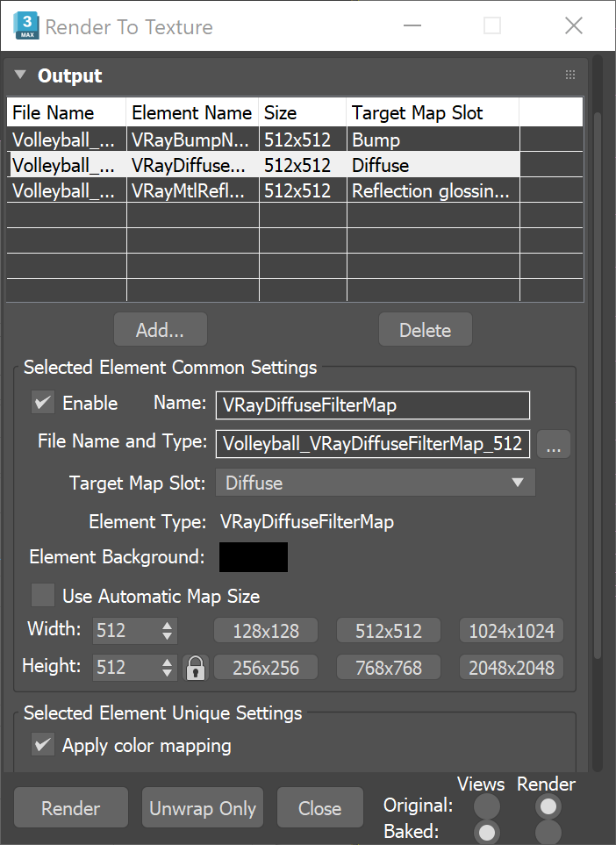Increase the Height spinner value
The width and height of the screenshot is (616, 845).
[x=167, y=662]
